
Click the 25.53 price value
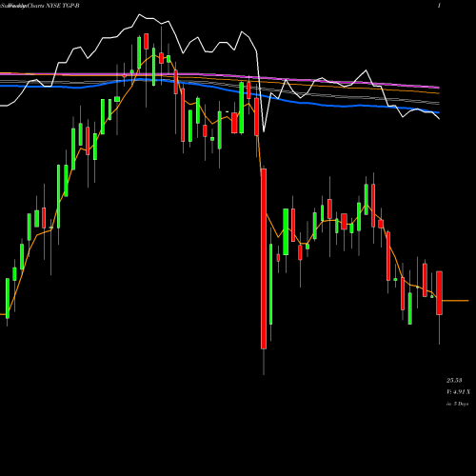pos(454,380)
